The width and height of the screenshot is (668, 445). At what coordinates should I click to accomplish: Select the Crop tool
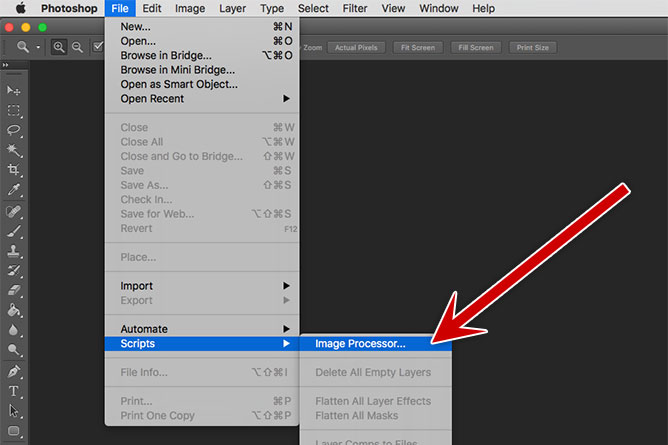(x=14, y=170)
